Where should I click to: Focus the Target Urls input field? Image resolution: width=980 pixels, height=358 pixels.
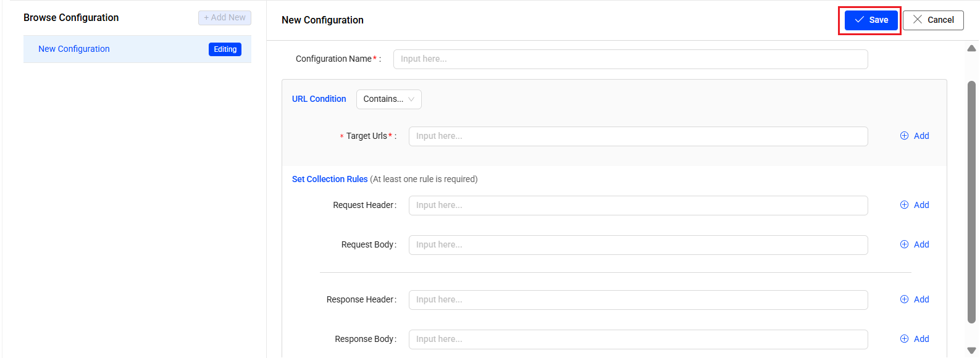coord(638,136)
